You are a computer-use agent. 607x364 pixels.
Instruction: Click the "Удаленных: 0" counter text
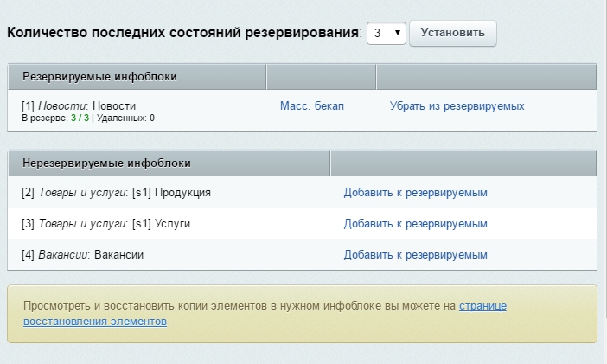(125, 118)
